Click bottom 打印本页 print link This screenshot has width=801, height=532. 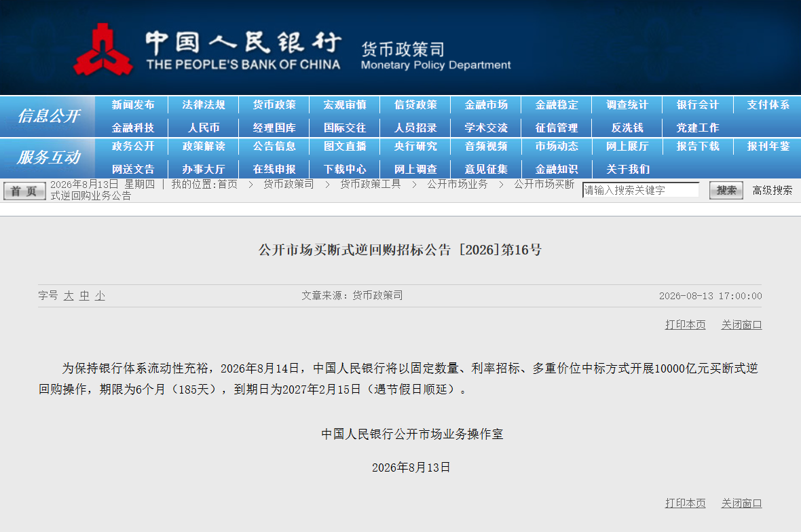(685, 503)
